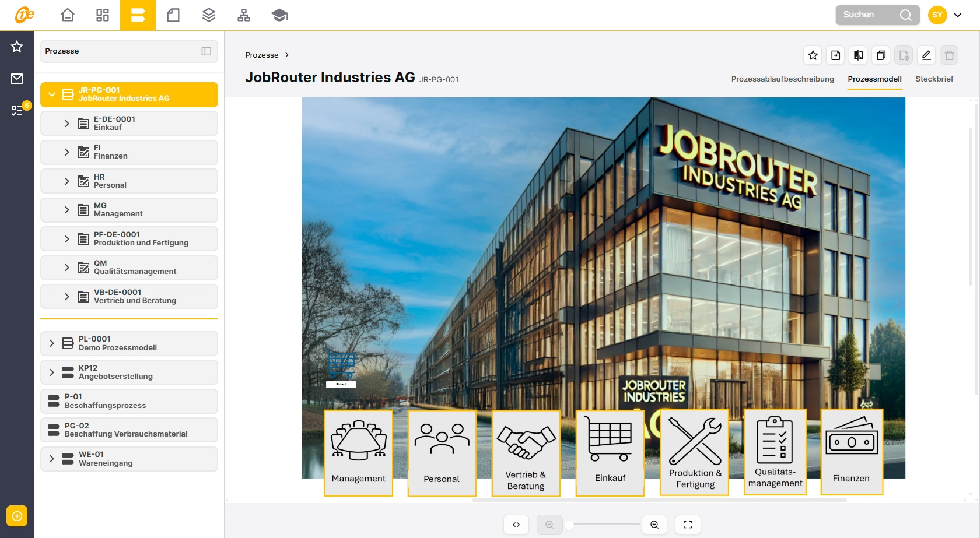Open the graduation cap training icon
Image resolution: width=980 pixels, height=538 pixels.
pos(279,15)
